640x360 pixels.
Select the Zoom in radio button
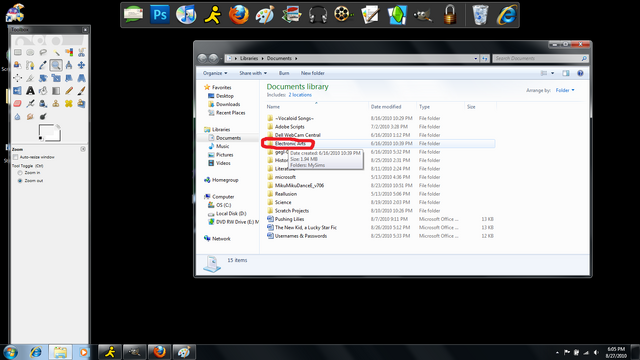tap(20, 173)
